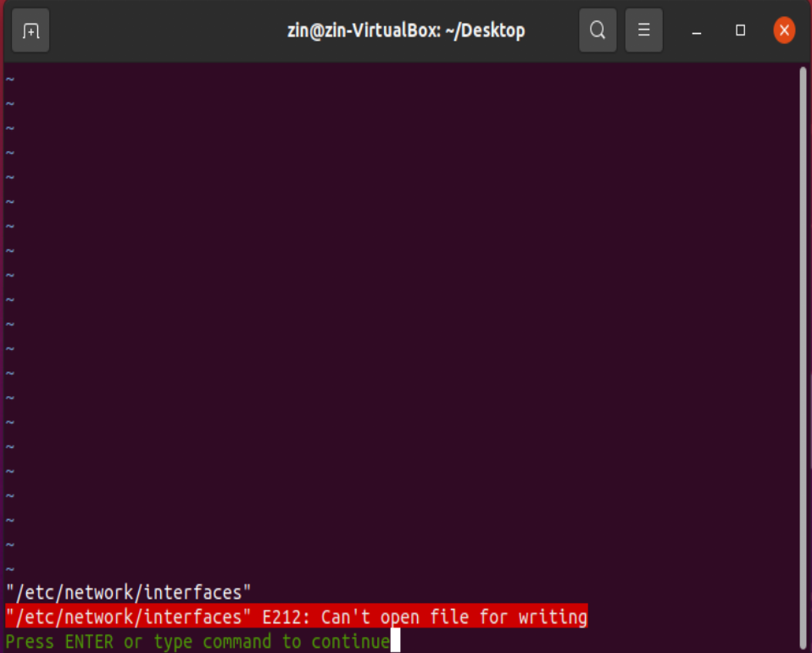
Task: Click the terminal cursor block after continue
Action: click(x=395, y=640)
